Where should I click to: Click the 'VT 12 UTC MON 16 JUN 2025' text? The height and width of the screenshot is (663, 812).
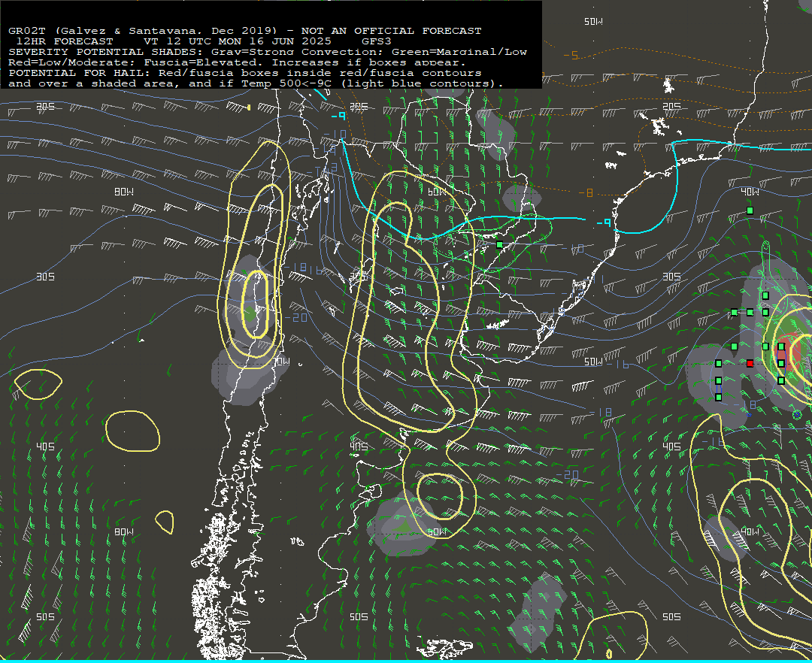tap(237, 41)
